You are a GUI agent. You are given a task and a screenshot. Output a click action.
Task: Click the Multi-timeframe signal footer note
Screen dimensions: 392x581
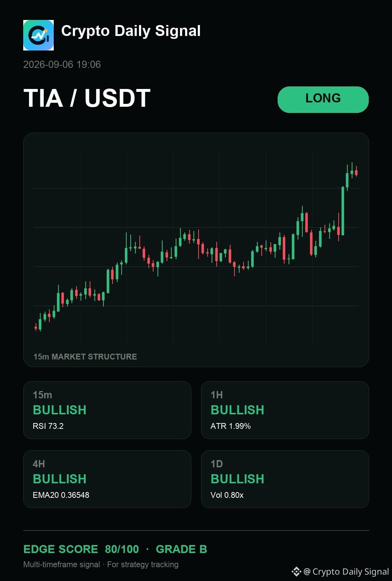pos(101,564)
